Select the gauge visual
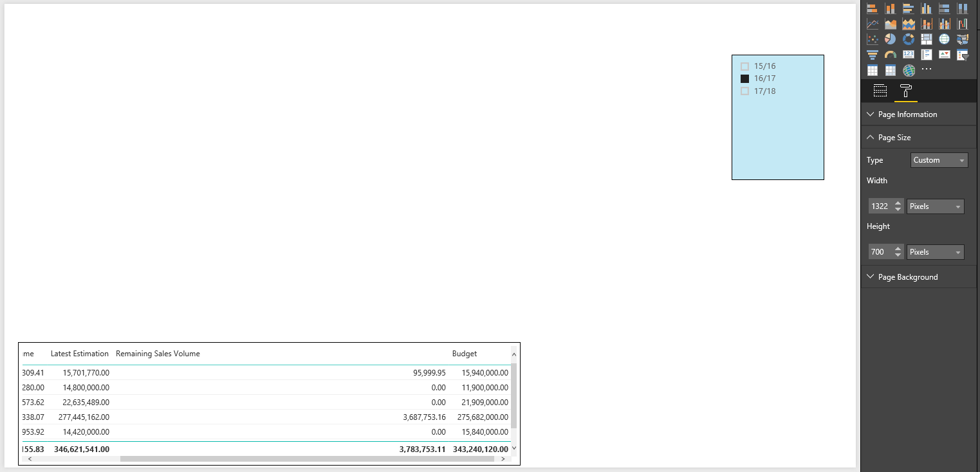980x472 pixels. pos(891,55)
